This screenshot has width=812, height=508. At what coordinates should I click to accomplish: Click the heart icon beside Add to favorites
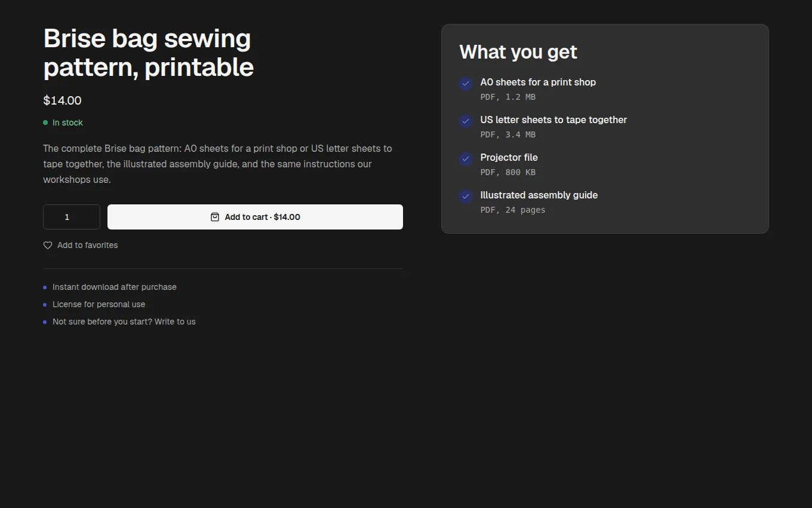click(x=48, y=245)
